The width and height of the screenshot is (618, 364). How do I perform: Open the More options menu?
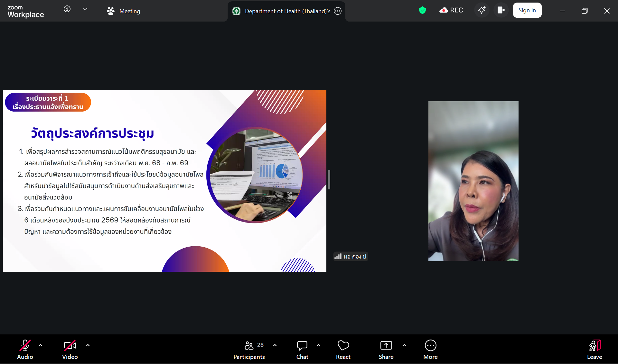[x=430, y=350]
